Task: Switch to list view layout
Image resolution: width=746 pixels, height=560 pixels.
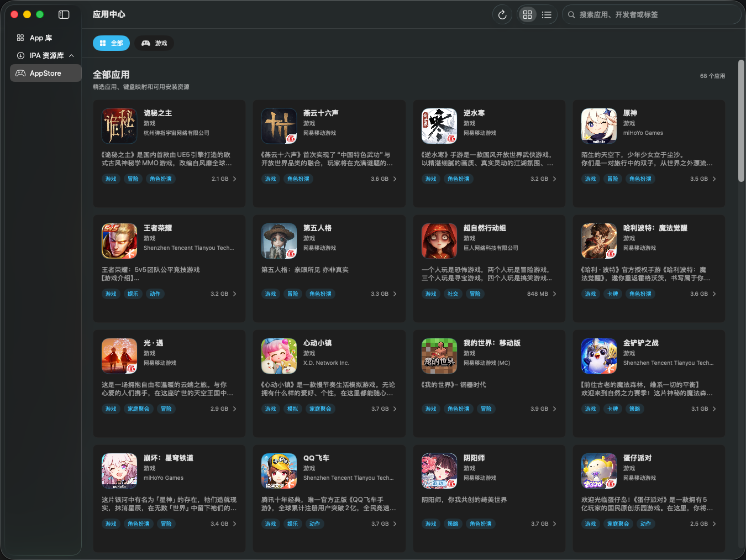Action: click(x=547, y=15)
